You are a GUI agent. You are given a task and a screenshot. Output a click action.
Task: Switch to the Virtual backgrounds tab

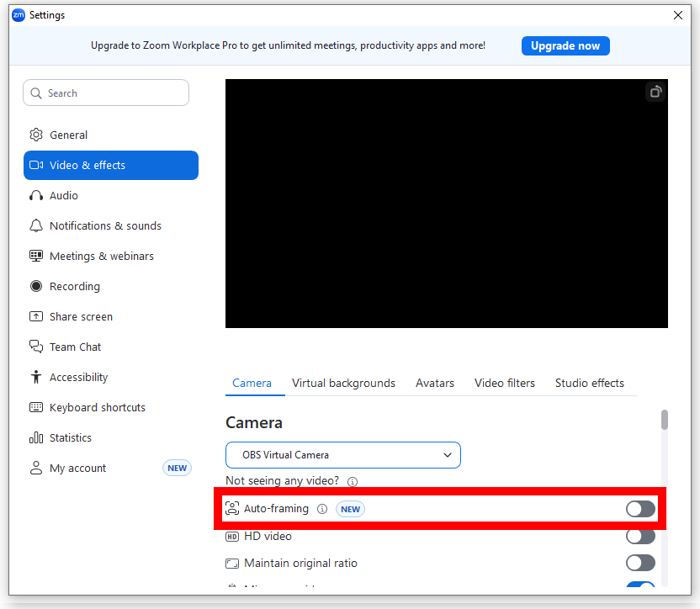[x=343, y=383]
